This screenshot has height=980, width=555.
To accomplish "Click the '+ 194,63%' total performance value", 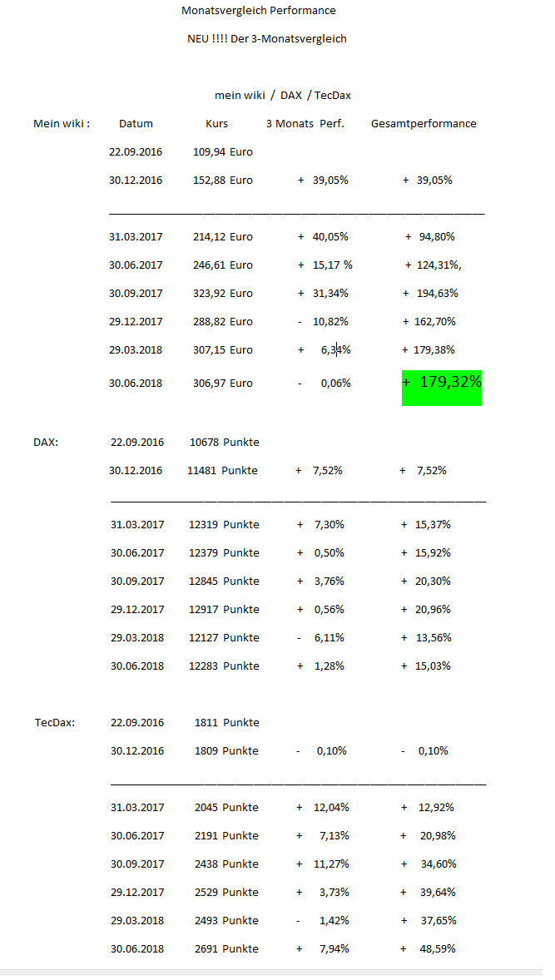I will click(430, 294).
